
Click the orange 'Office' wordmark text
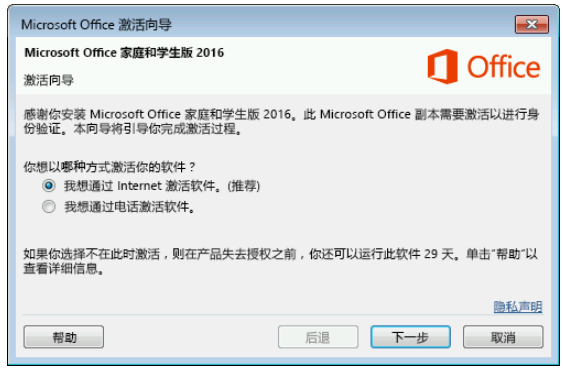(503, 67)
